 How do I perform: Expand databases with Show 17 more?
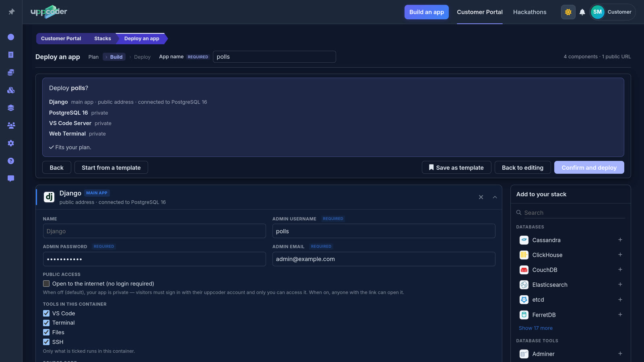(x=535, y=328)
